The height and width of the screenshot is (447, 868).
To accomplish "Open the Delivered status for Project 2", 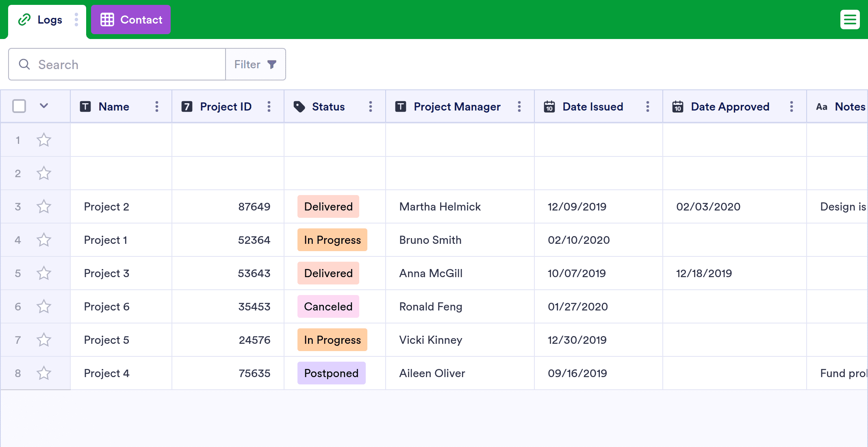I will click(x=328, y=206).
